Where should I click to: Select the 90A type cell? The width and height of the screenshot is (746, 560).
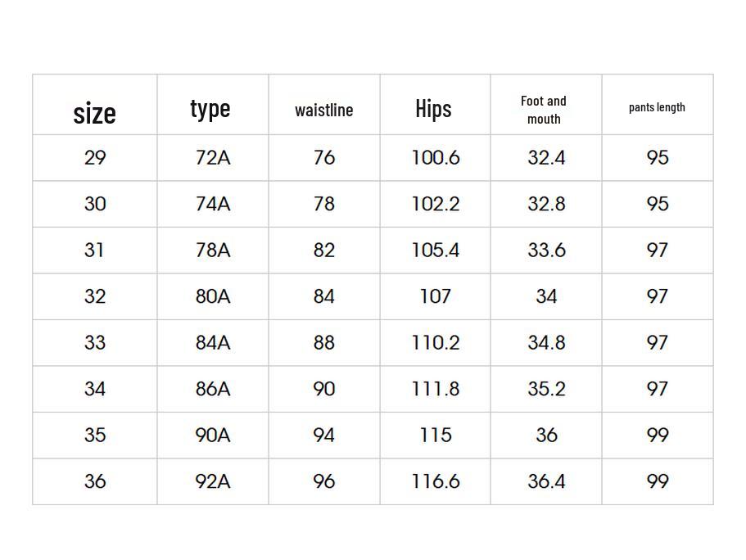(213, 435)
